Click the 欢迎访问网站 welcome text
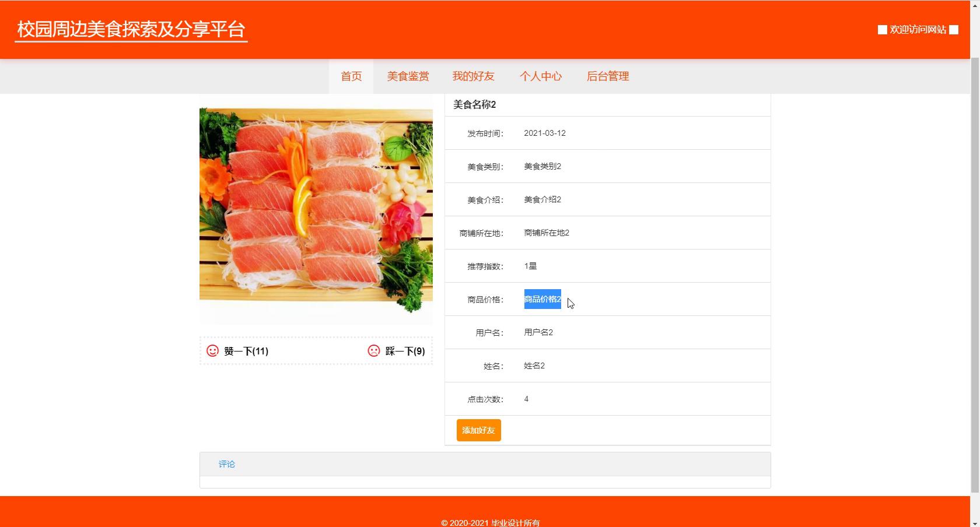The height and width of the screenshot is (527, 980). [918, 30]
